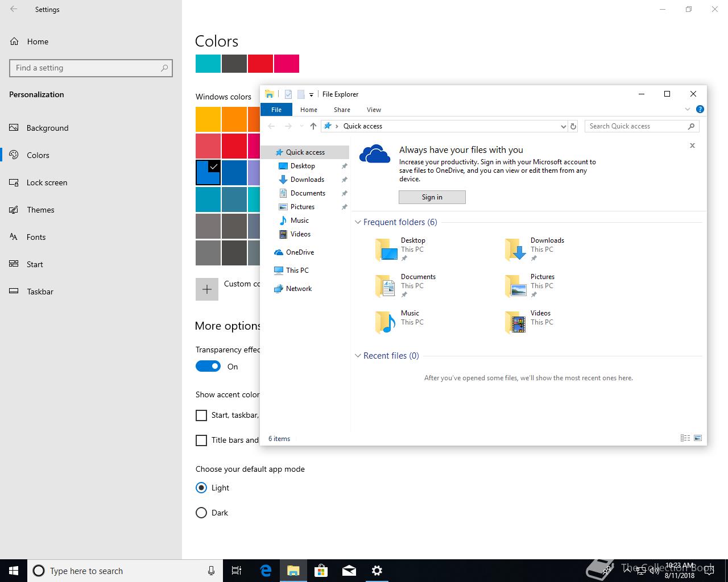728x582 pixels.
Task: Expand the ribbon with the chevron
Action: coord(687,109)
